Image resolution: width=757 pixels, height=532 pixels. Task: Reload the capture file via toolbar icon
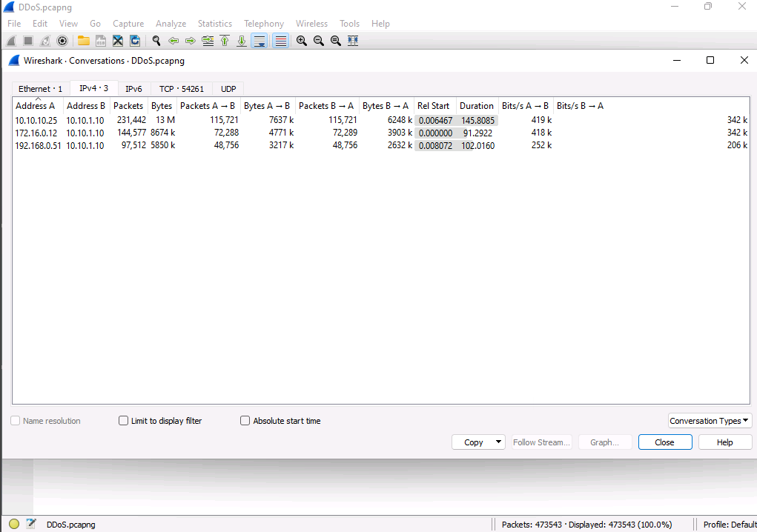click(x=135, y=41)
